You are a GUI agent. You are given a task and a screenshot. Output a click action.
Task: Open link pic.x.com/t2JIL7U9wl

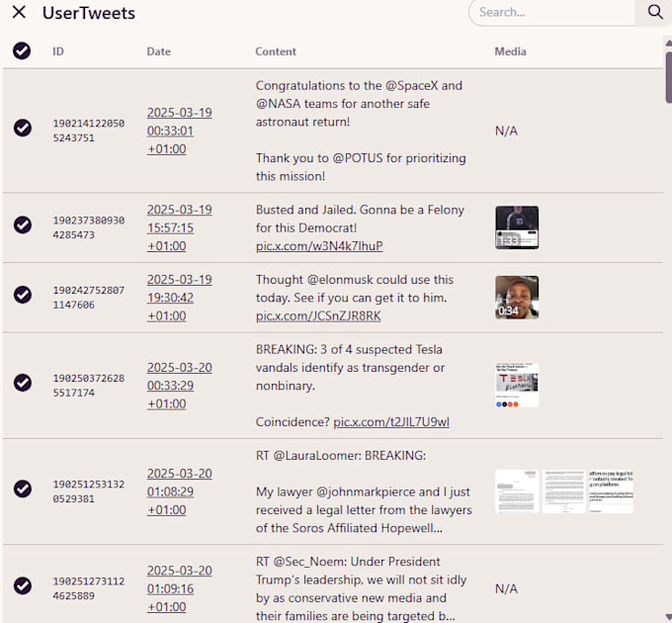(x=391, y=422)
